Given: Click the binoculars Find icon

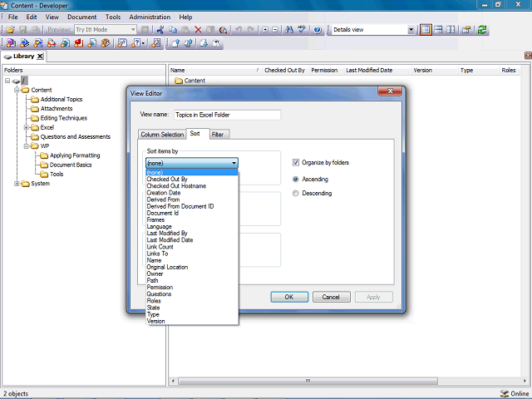Looking at the screenshot, I should tap(289, 30).
